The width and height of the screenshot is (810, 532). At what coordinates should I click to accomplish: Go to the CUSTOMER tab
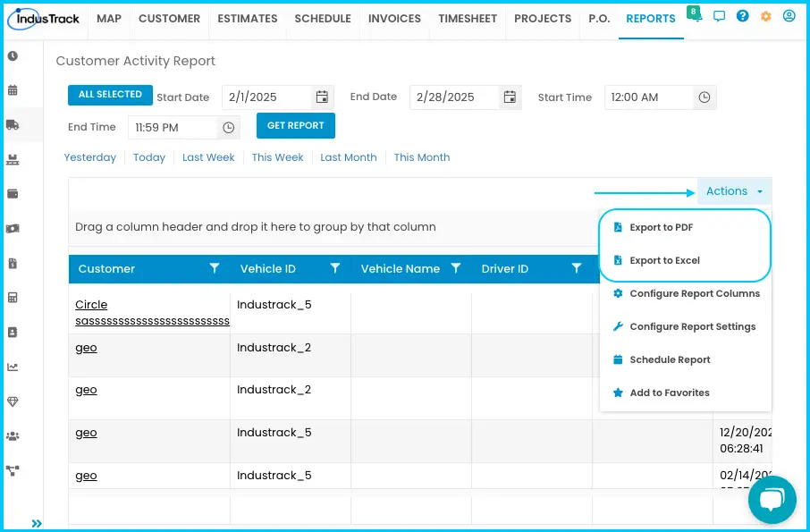pos(170,19)
